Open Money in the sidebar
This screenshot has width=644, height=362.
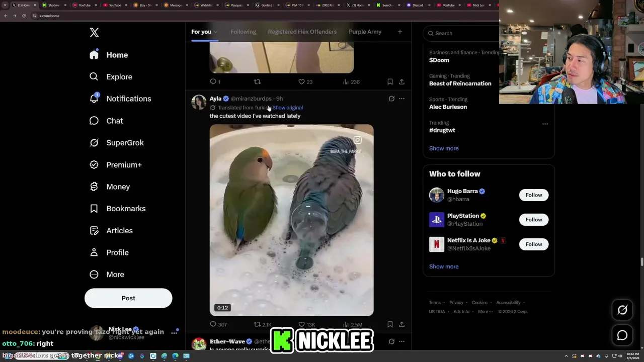point(110,187)
